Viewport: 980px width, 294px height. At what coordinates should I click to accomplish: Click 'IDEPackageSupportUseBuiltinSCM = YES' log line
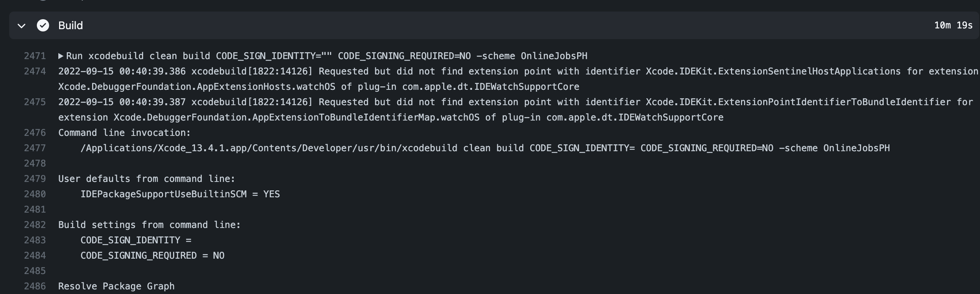(180, 194)
